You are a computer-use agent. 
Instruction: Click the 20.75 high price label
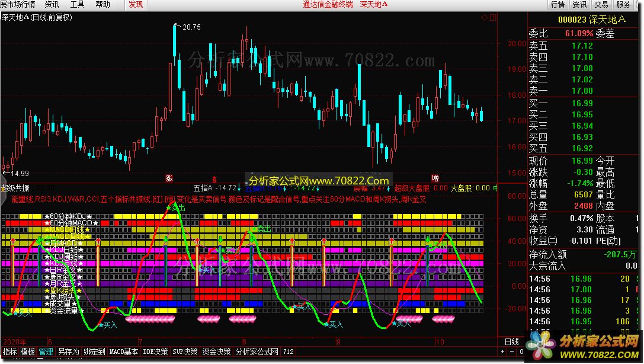pos(191,27)
